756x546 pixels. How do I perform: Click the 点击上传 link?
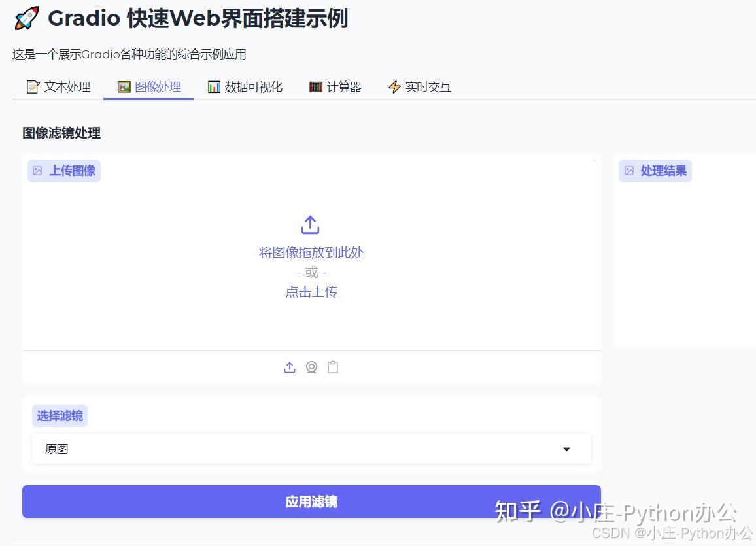(x=311, y=292)
